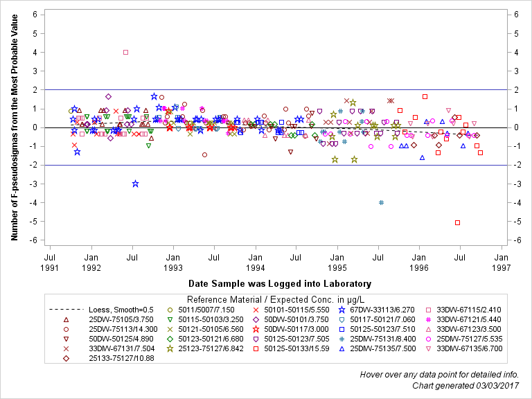Click the triangle marker for 25DW-75105/3.750 in legend
The height and width of the screenshot is (399, 532).
pyautogui.click(x=66, y=319)
